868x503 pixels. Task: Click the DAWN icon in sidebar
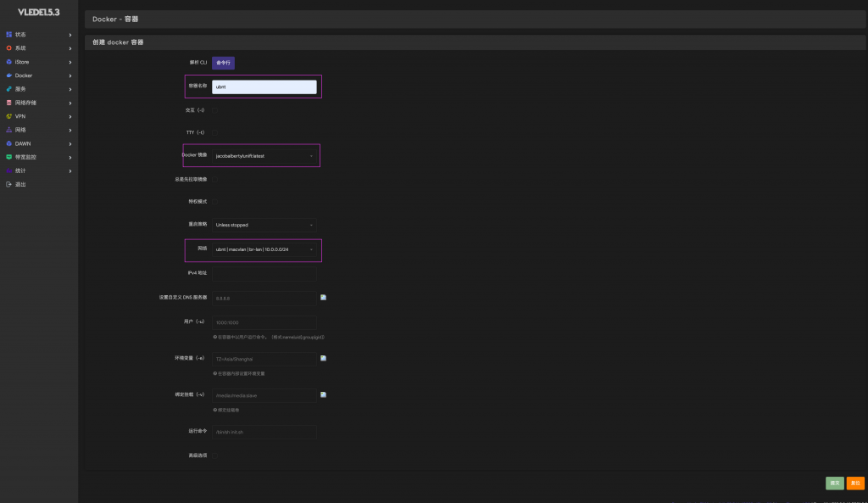coord(8,143)
